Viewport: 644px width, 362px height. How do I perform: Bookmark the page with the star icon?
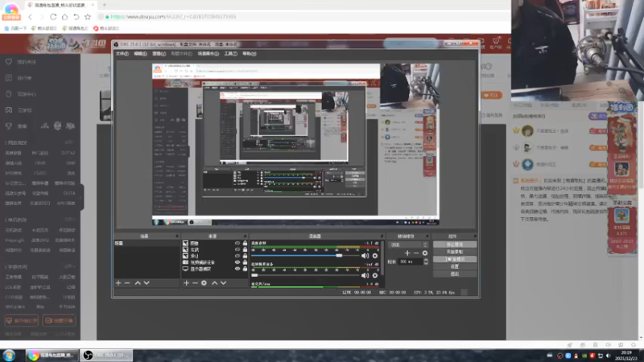click(88, 17)
